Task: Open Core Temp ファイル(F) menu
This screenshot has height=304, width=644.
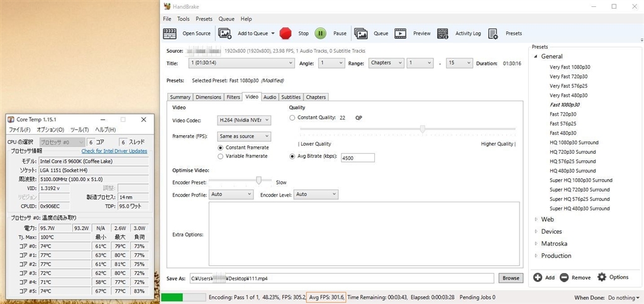Action: 19,129
